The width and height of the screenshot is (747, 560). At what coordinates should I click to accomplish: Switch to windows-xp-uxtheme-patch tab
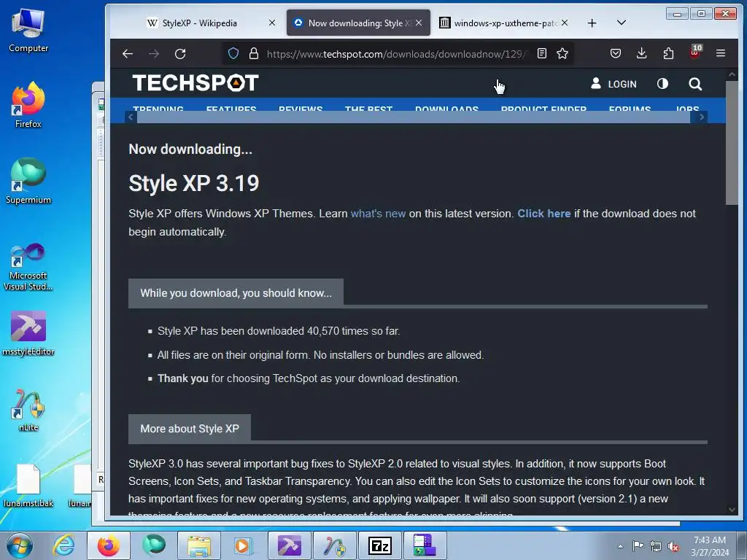point(504,23)
